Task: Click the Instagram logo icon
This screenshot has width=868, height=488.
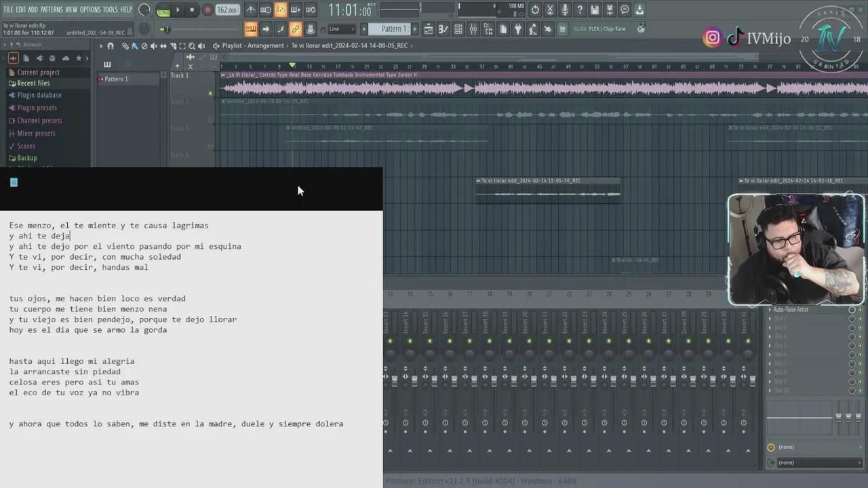Action: click(x=712, y=38)
